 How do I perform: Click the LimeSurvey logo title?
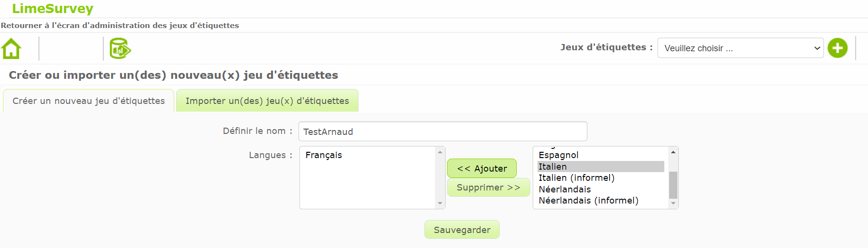(x=53, y=9)
